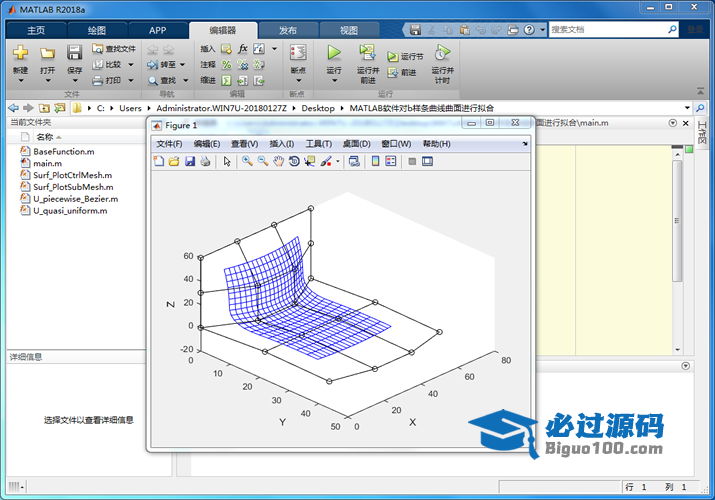Toggle Figure brush data tool

[x=326, y=161]
